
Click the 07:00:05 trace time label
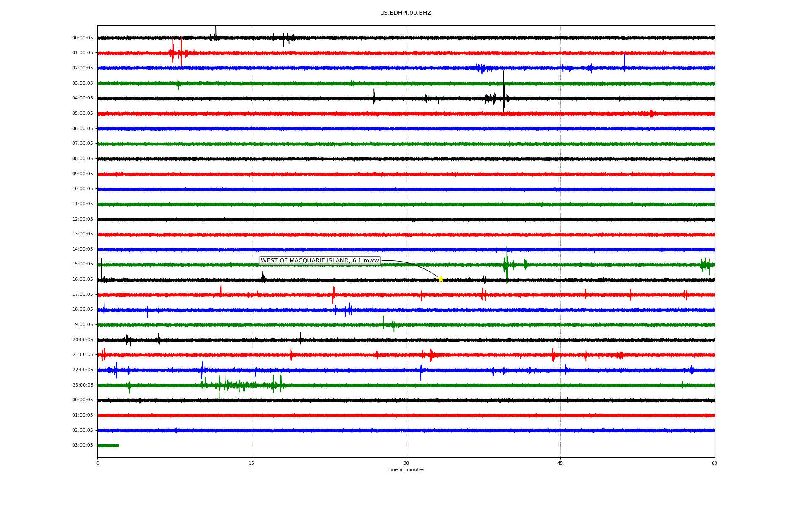point(82,144)
